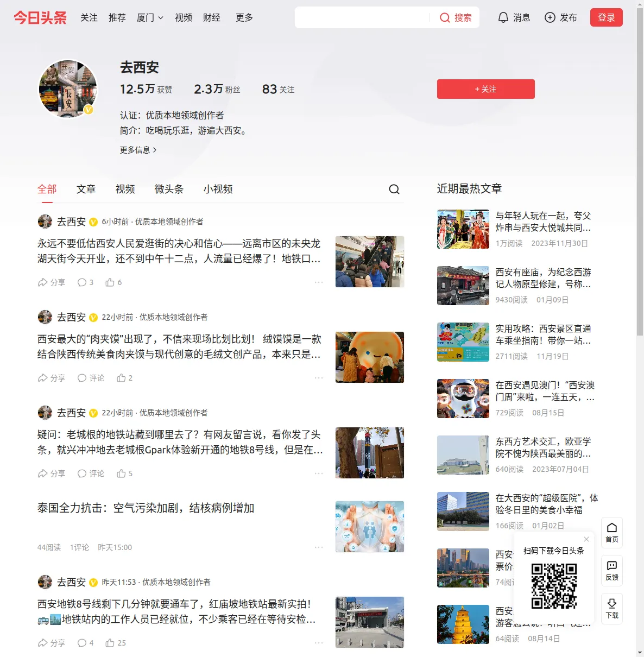Open hot article 与年轻人玩在一起
This screenshot has width=644, height=657.
543,222
